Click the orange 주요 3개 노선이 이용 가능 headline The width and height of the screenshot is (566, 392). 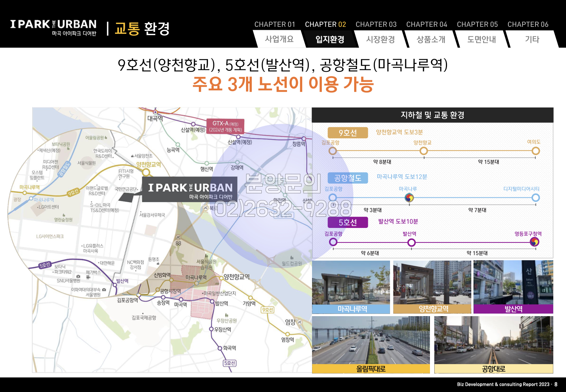tap(283, 84)
